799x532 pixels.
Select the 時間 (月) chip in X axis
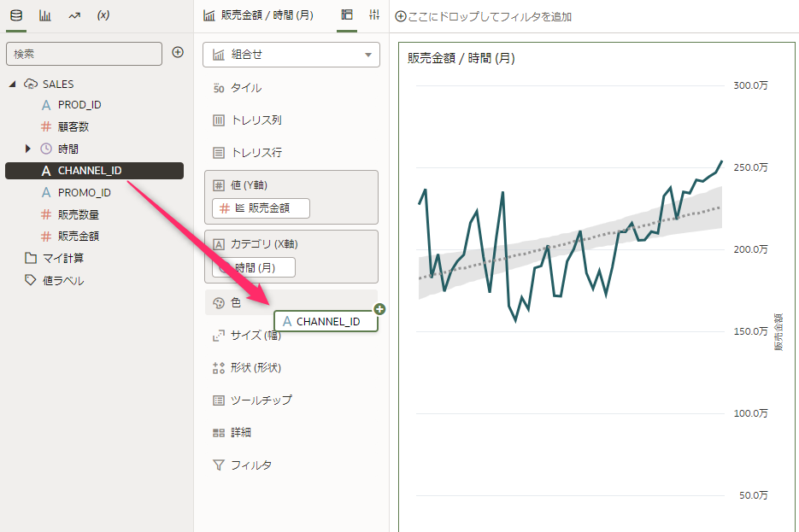click(254, 268)
